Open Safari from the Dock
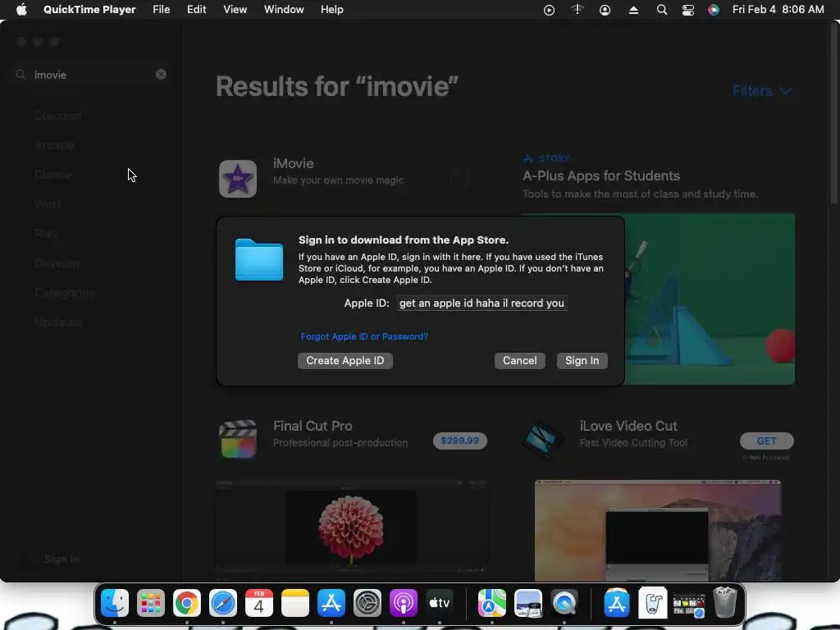The height and width of the screenshot is (630, 840). point(223,603)
